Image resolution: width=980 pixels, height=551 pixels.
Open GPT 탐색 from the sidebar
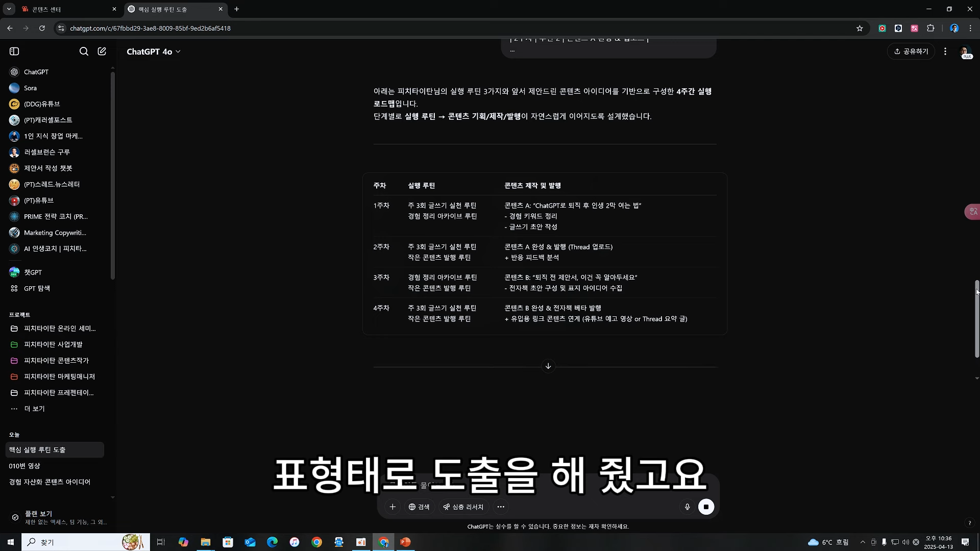[36, 288]
